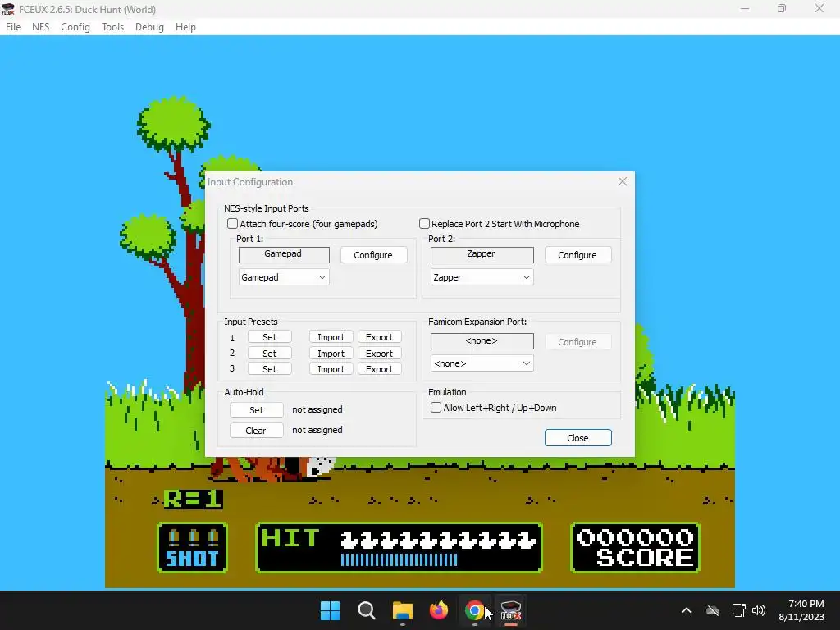Image resolution: width=840 pixels, height=630 pixels.
Task: Click the Auto-Hold Clear button
Action: [x=257, y=430]
